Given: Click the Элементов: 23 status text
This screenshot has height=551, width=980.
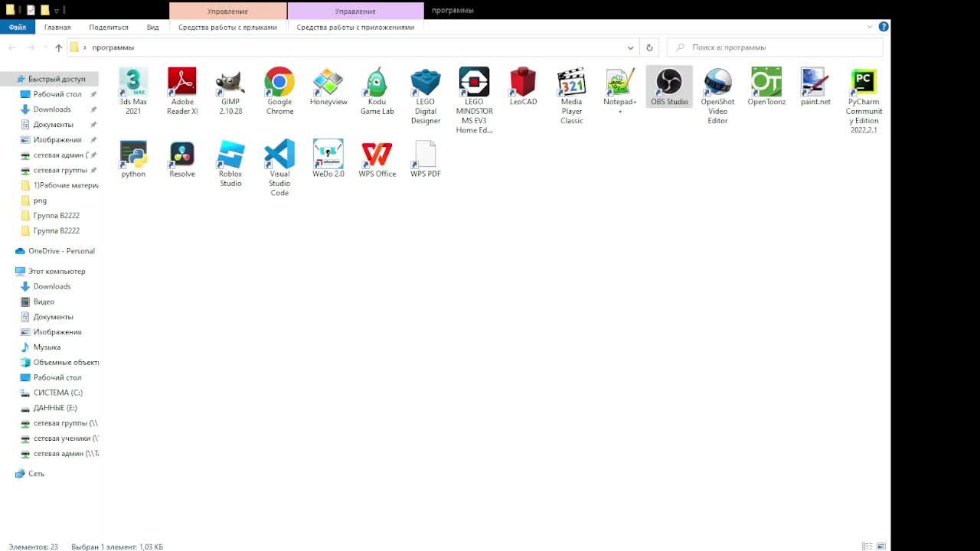Looking at the screenshot, I should tap(33, 547).
